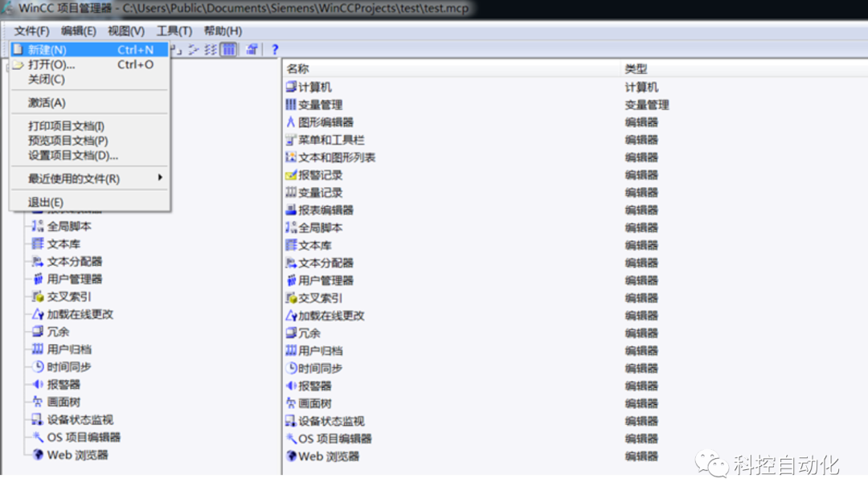
Task: Select the 时间同步 row in the details list
Action: point(575,369)
